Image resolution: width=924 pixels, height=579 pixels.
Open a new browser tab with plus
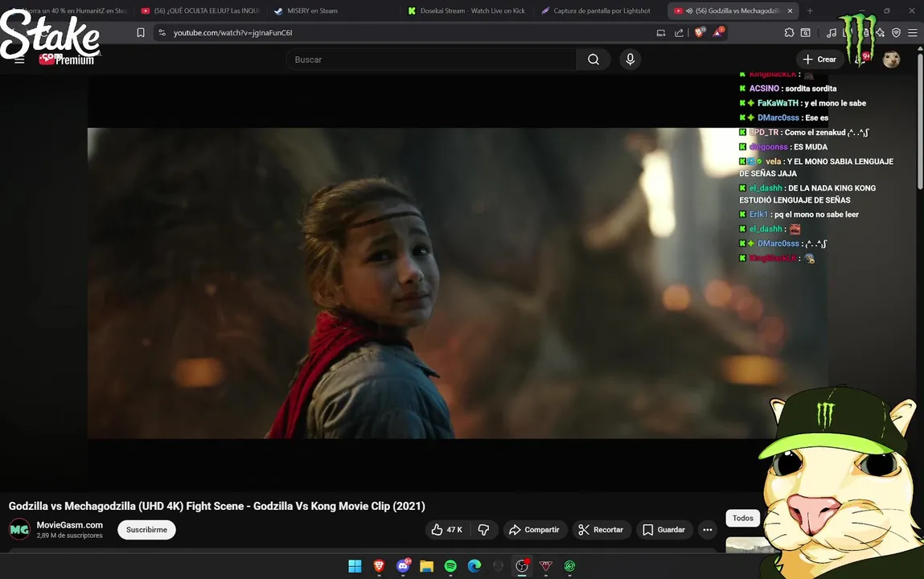(x=810, y=10)
